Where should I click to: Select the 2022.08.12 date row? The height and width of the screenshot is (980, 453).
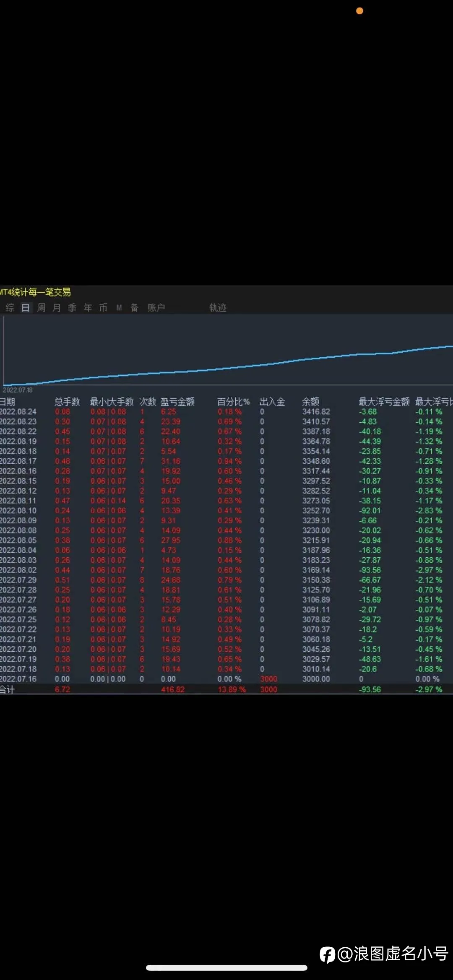tap(226, 491)
